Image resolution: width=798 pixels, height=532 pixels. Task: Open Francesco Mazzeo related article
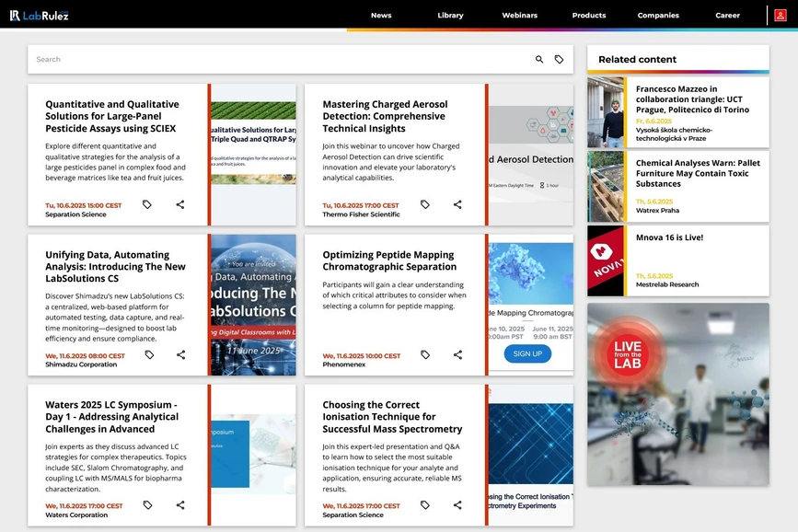point(692,99)
